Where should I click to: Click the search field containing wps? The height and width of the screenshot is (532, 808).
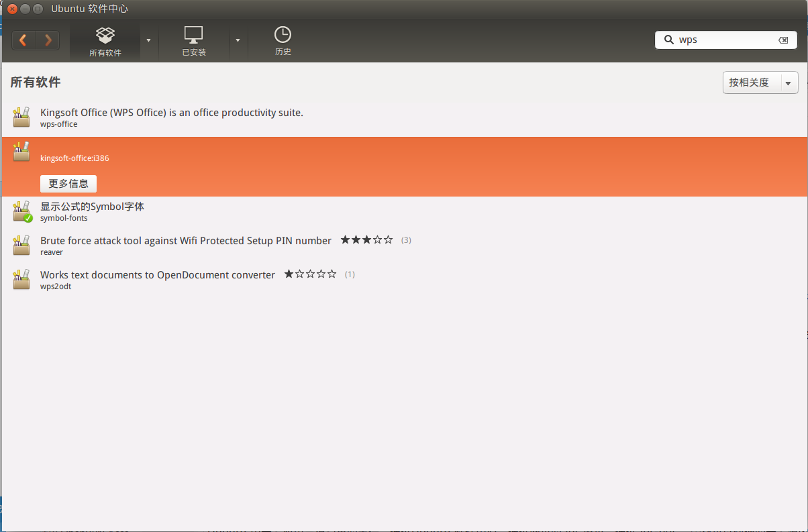tap(726, 40)
